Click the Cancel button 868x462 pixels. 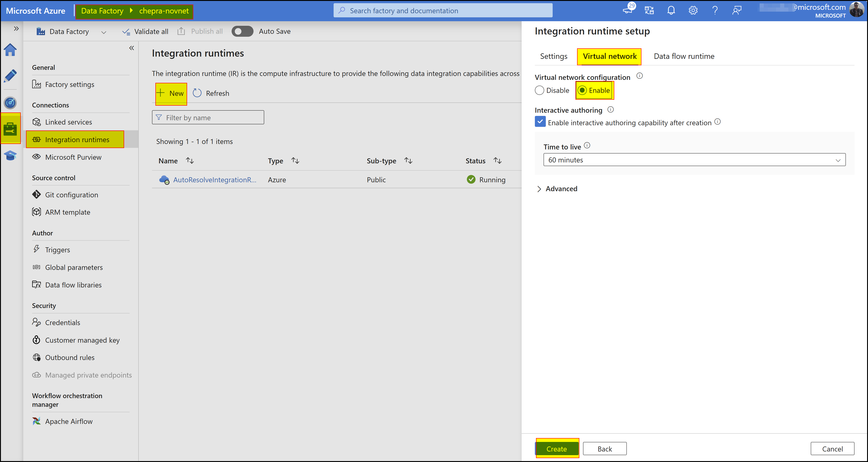(x=832, y=449)
